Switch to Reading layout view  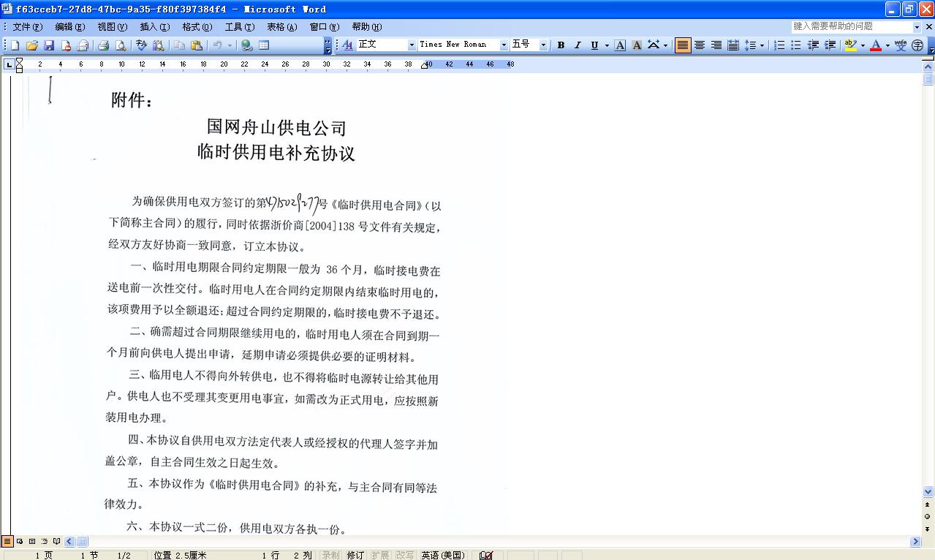click(56, 542)
